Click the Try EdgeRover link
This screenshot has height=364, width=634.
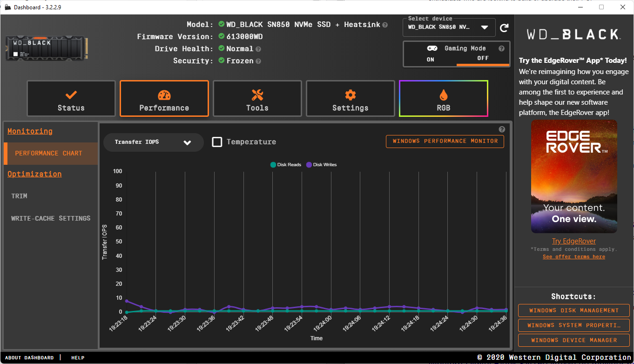coord(574,241)
